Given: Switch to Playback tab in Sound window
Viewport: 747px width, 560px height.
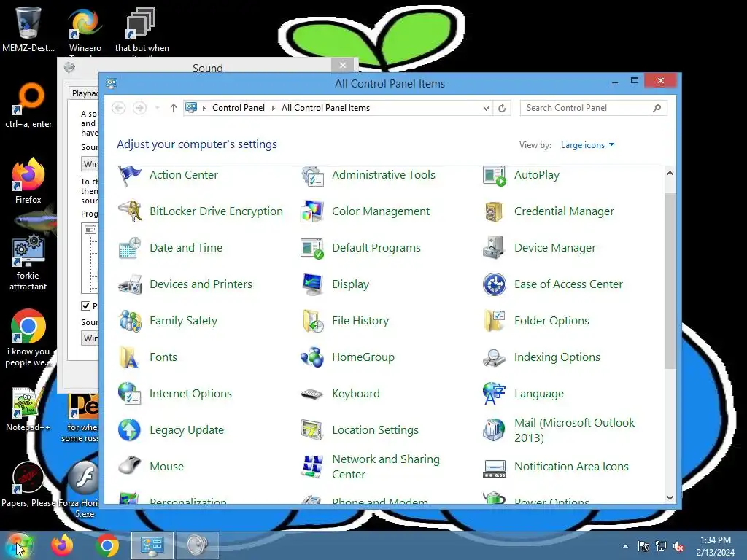Looking at the screenshot, I should pyautogui.click(x=85, y=93).
